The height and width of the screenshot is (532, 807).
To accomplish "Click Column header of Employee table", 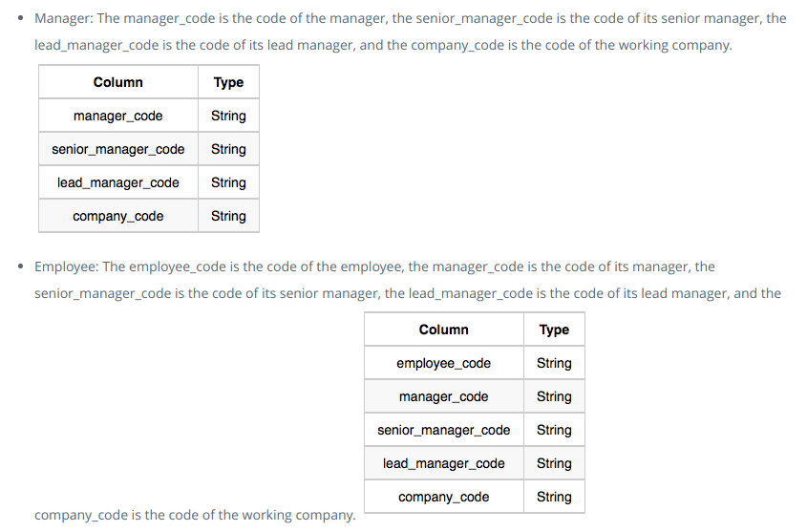I will pyautogui.click(x=444, y=330).
